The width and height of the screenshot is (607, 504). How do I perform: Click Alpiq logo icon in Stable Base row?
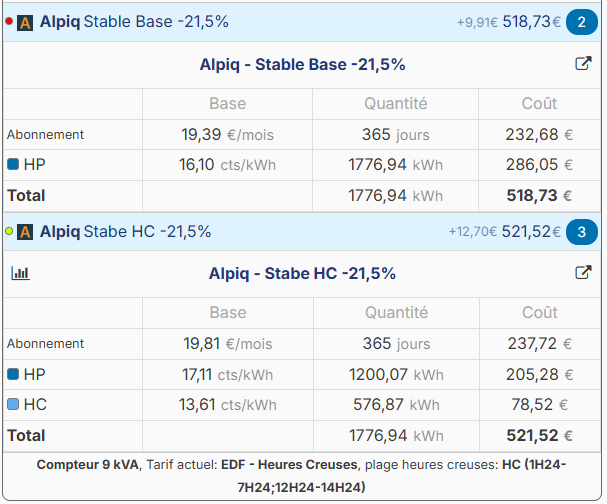click(x=26, y=22)
